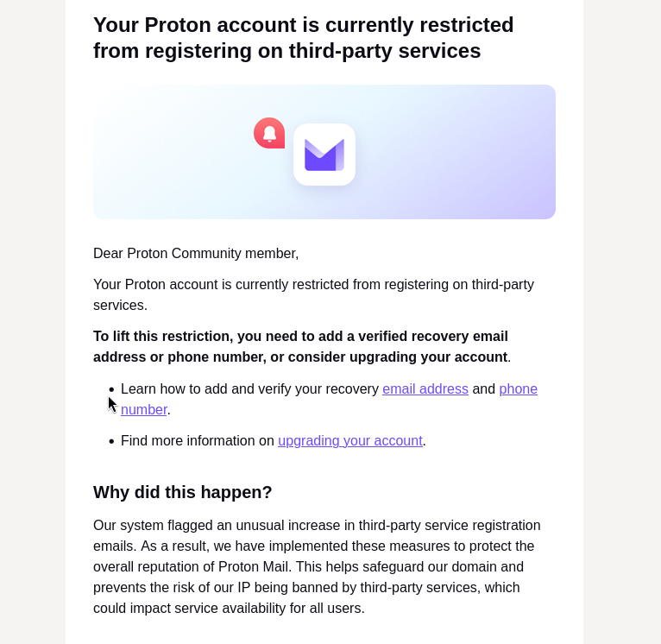661x644 pixels.
Task: Click the gray margin left of the email
Action: (33, 322)
